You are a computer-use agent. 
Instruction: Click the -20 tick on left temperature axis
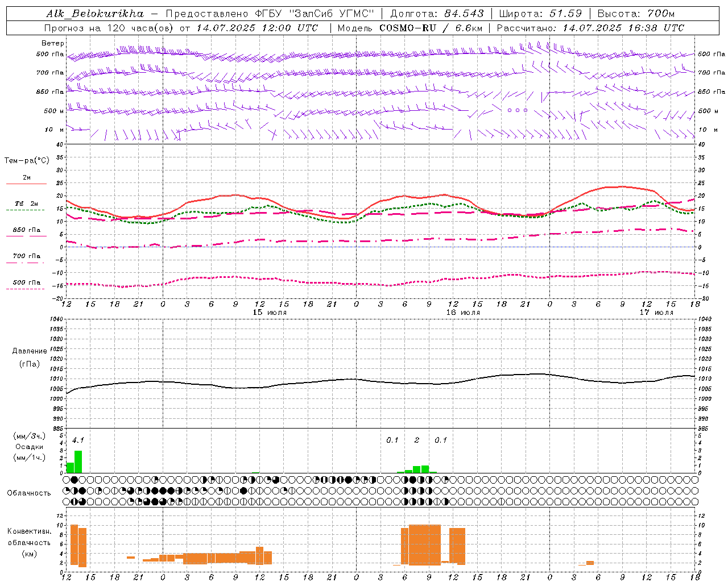(x=57, y=298)
